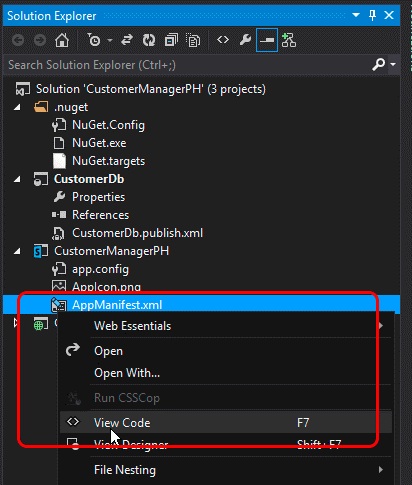Click CustomerDb project icon
Viewport: 412px width, 485px height.
pos(41,179)
